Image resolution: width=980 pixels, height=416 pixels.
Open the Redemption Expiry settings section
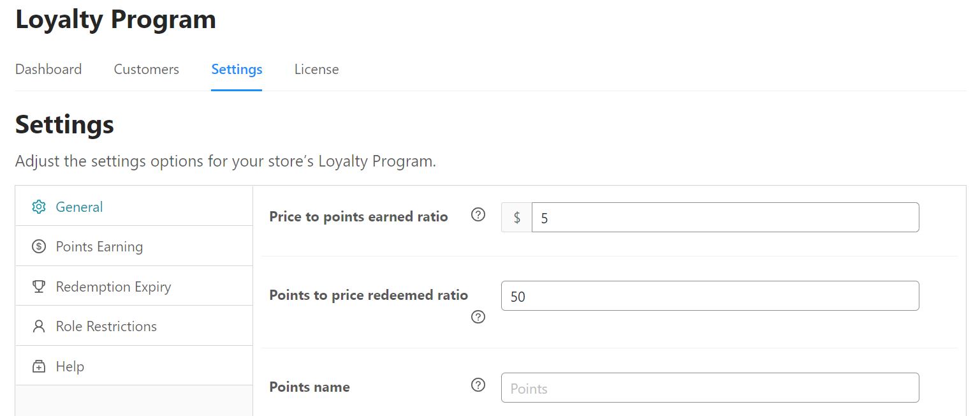coord(113,286)
